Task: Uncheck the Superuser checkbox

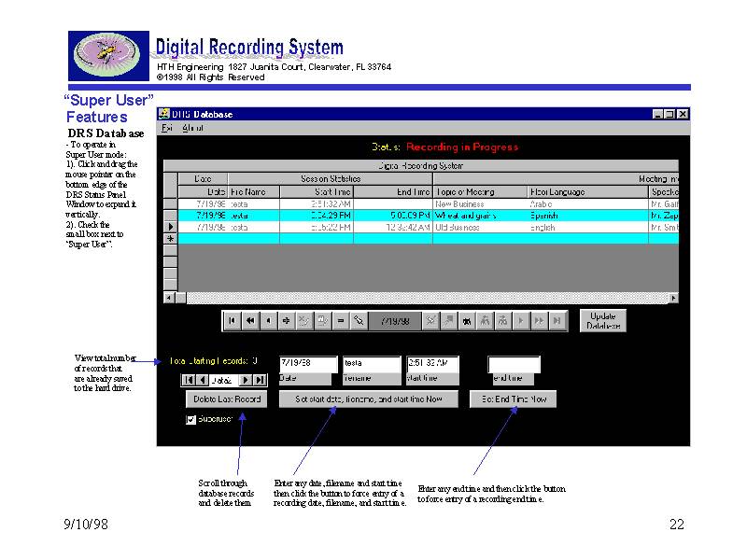Action: (191, 420)
